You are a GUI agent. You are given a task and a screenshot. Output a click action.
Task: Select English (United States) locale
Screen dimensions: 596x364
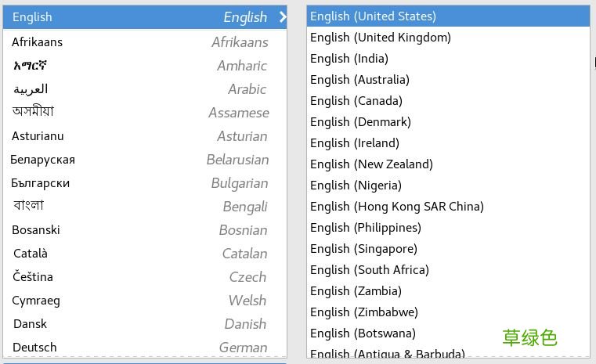446,16
